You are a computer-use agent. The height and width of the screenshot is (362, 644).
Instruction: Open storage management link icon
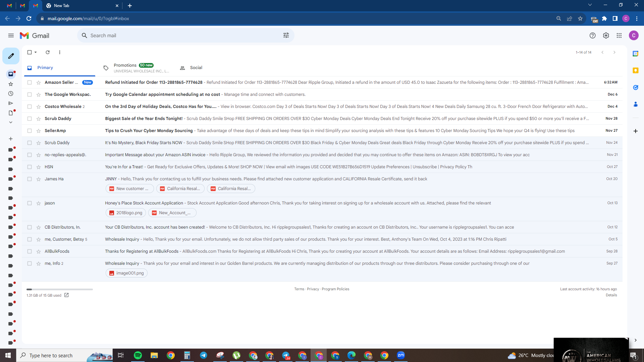[x=66, y=295]
